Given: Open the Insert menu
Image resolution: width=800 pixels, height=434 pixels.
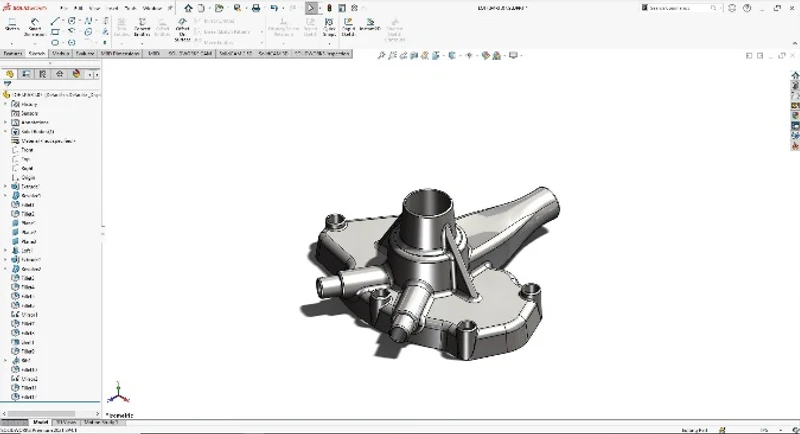Looking at the screenshot, I should pos(112,8).
